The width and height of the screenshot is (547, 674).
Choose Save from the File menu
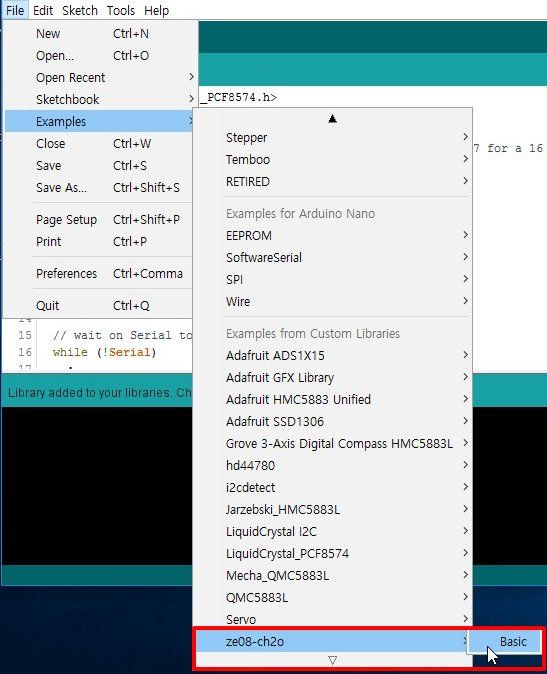(99, 165)
